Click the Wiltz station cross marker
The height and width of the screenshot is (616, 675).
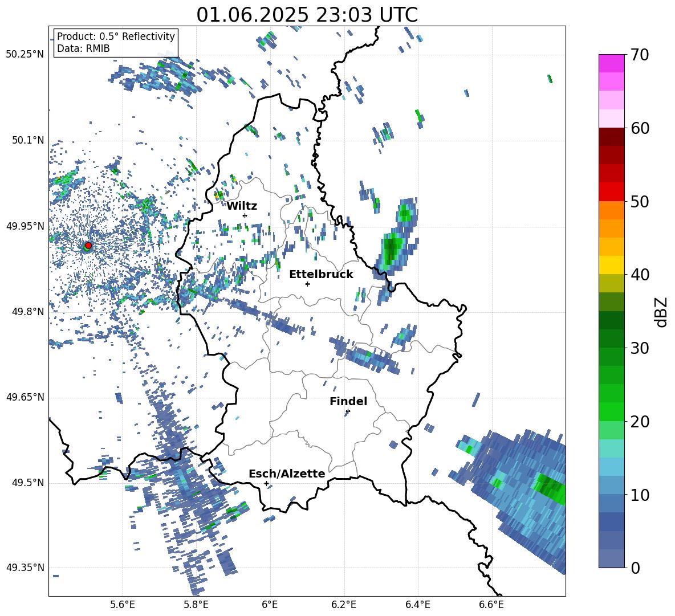click(245, 215)
